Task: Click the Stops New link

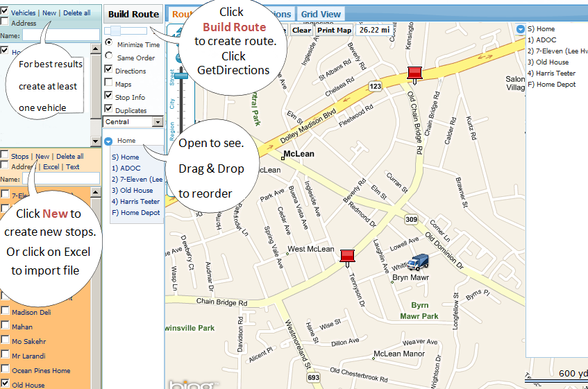Action: [x=42, y=157]
